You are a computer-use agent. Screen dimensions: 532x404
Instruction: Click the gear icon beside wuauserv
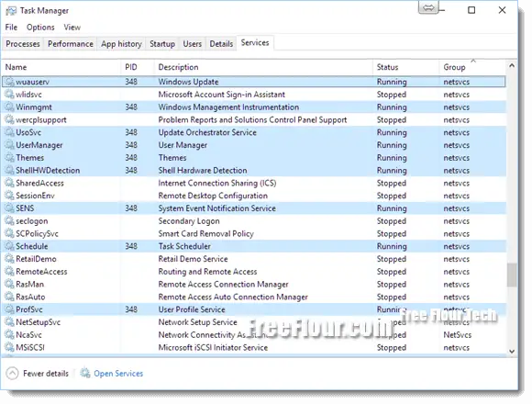[9, 82]
